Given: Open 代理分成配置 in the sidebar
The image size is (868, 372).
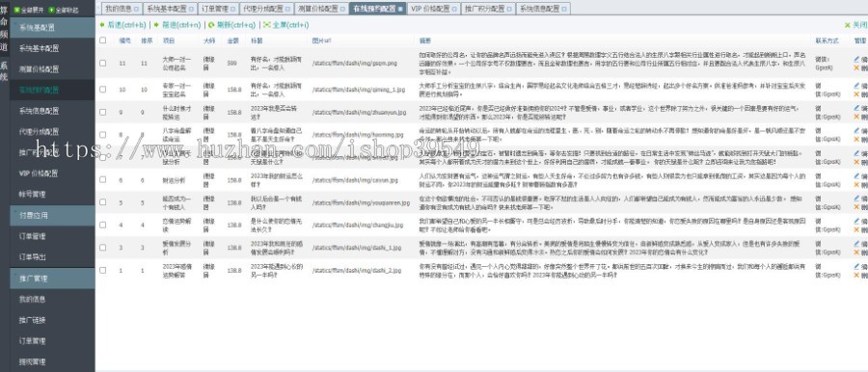Looking at the screenshot, I should 39,132.
